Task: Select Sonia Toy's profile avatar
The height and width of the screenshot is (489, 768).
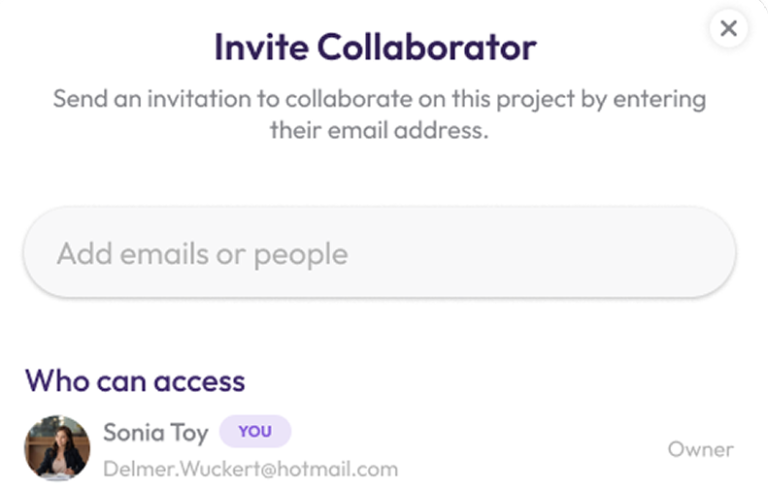Action: (57, 448)
